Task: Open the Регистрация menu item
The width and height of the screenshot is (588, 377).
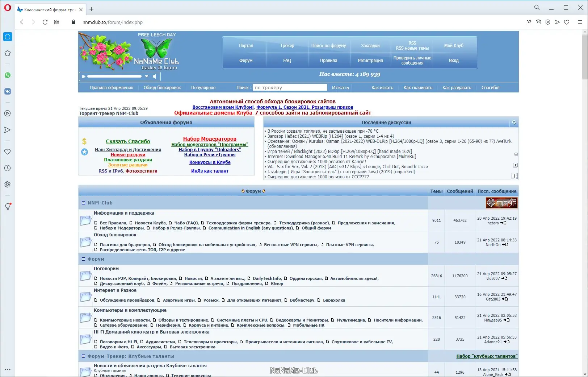Action: 370,61
